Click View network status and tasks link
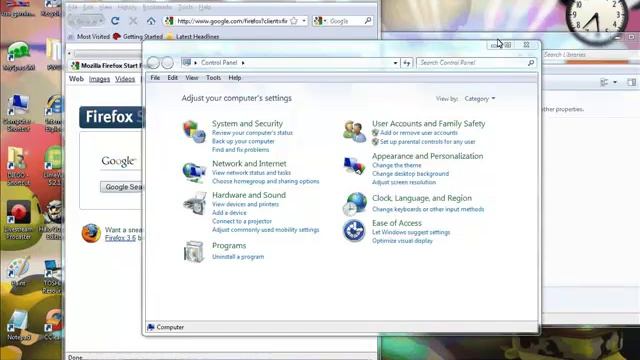The width and height of the screenshot is (640, 360). pyautogui.click(x=251, y=173)
